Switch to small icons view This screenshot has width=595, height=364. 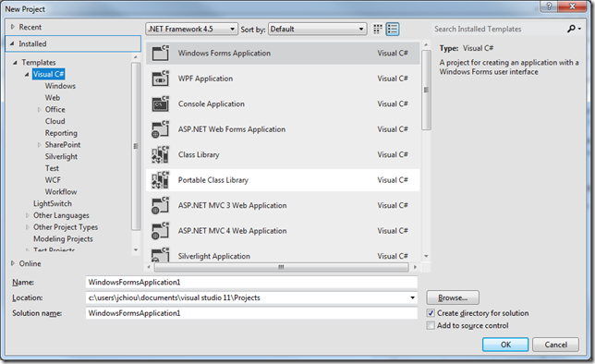tap(378, 30)
